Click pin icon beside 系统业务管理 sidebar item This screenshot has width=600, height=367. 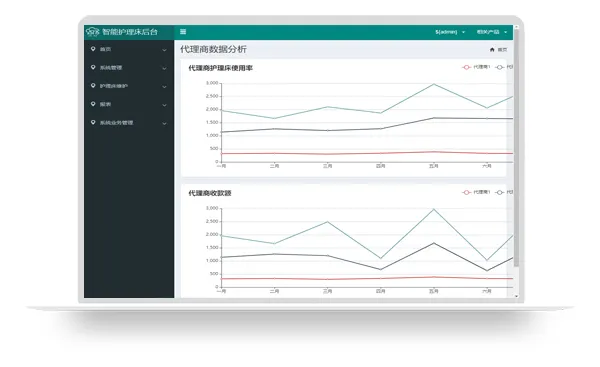[x=93, y=122]
